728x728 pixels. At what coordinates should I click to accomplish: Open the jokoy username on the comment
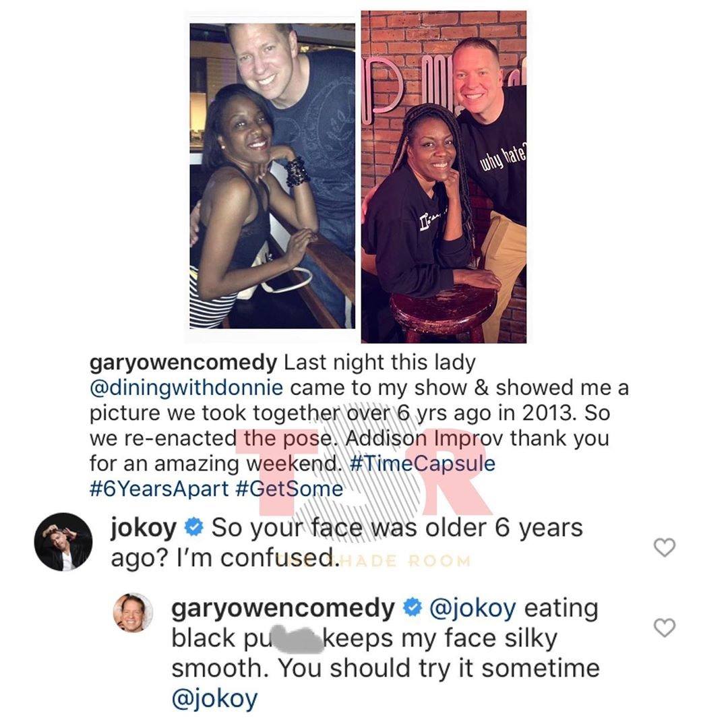(x=143, y=528)
